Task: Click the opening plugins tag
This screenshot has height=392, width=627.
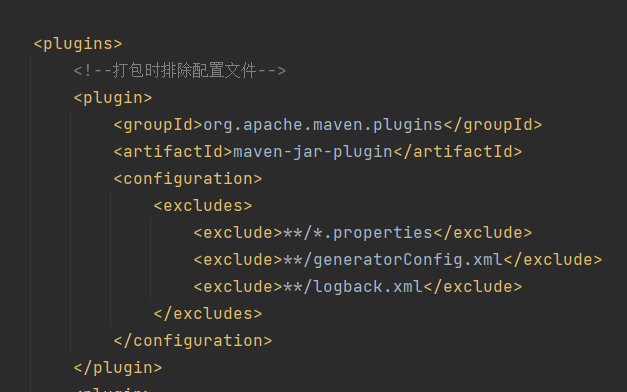Action: [x=78, y=44]
